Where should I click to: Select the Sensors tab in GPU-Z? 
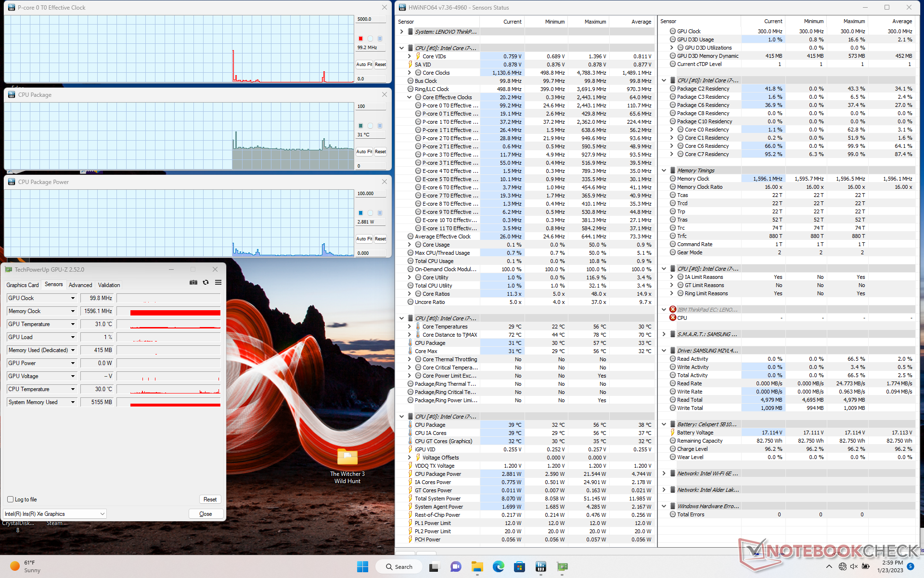pos(54,285)
